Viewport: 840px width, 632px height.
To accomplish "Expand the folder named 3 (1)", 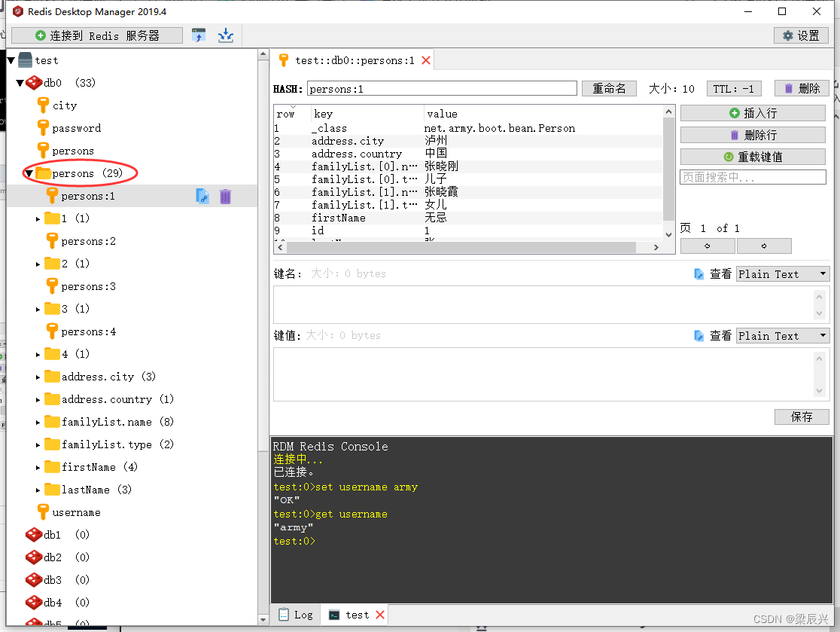I will tap(38, 310).
